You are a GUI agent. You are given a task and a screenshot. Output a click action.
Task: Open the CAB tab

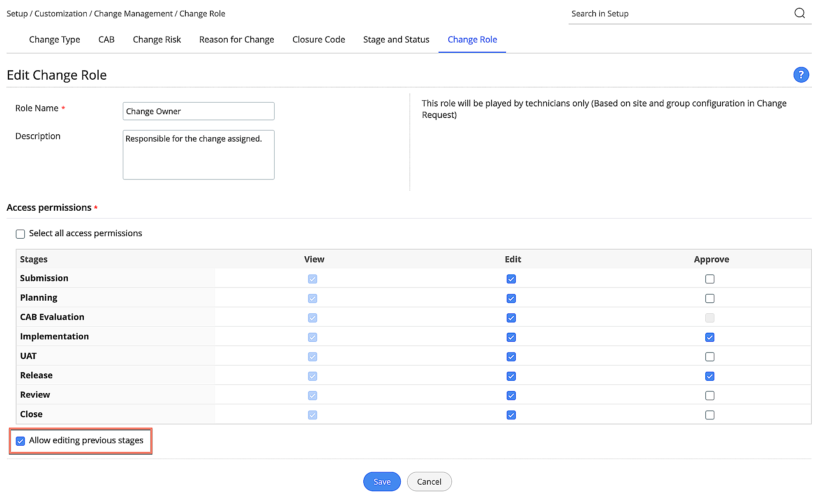coord(106,39)
